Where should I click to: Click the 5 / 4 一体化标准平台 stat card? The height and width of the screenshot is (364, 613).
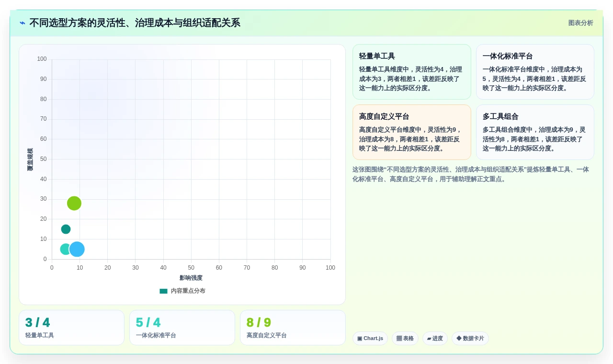pos(182,328)
